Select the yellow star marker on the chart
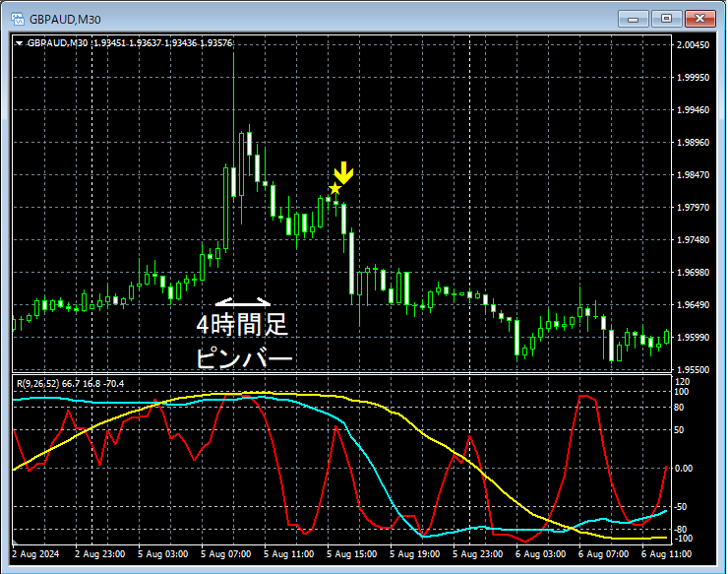 coord(334,189)
